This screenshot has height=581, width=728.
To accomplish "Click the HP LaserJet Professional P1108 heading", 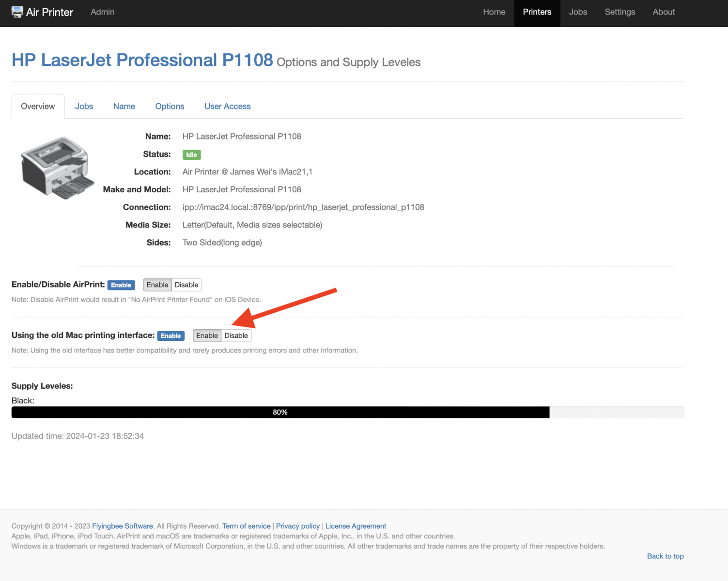I will point(142,60).
